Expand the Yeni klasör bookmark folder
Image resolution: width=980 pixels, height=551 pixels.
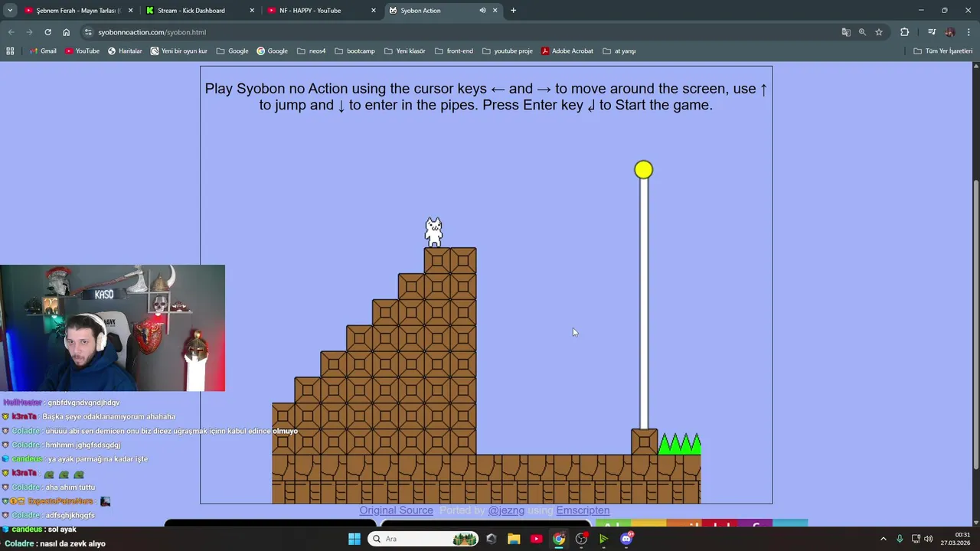click(x=404, y=51)
